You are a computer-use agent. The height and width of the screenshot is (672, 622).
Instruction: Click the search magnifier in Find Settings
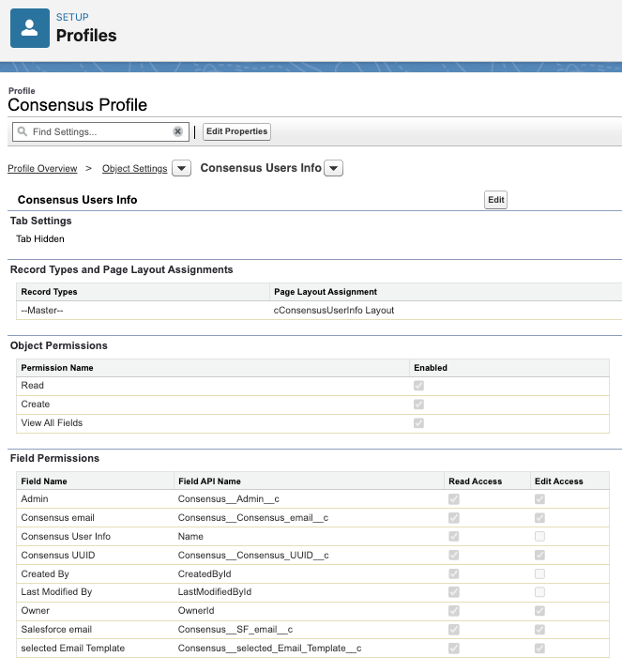pyautogui.click(x=23, y=131)
